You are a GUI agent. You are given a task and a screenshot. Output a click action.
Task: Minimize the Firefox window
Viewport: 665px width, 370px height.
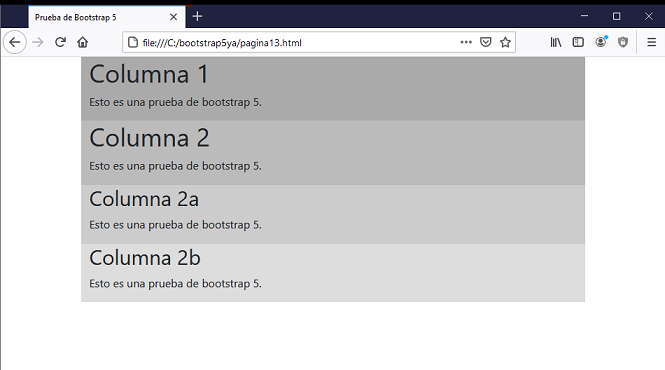pos(584,16)
